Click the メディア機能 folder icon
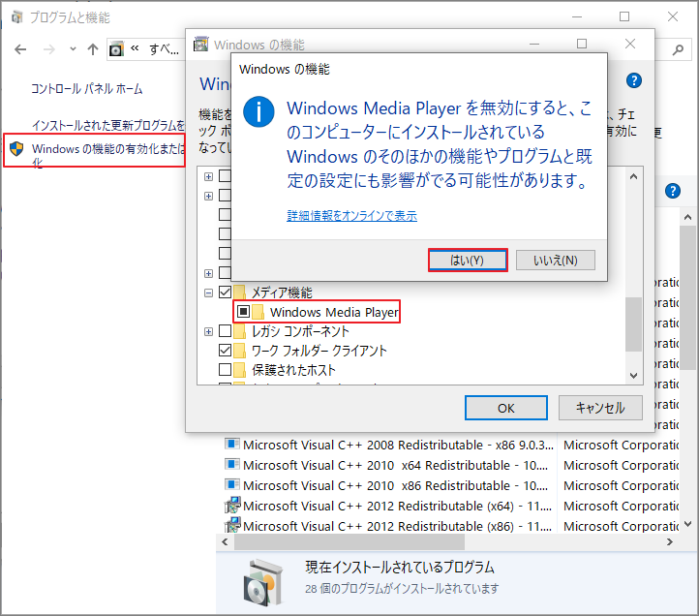This screenshot has height=616, width=699. tap(239, 293)
